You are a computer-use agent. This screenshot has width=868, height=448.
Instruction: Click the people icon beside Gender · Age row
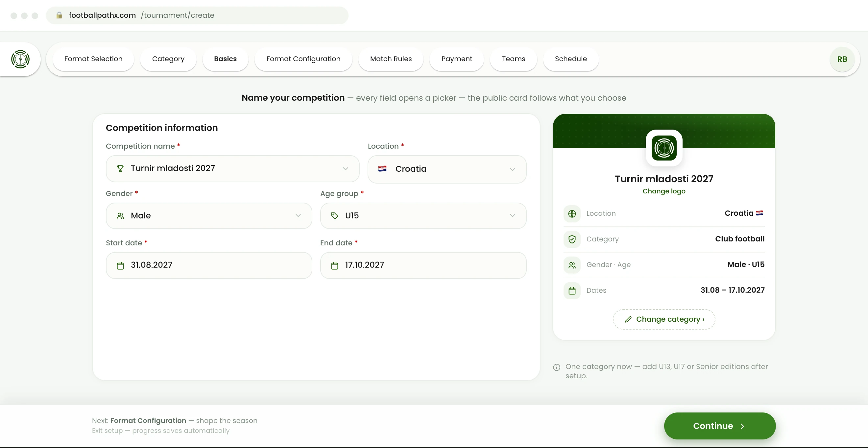coord(572,265)
